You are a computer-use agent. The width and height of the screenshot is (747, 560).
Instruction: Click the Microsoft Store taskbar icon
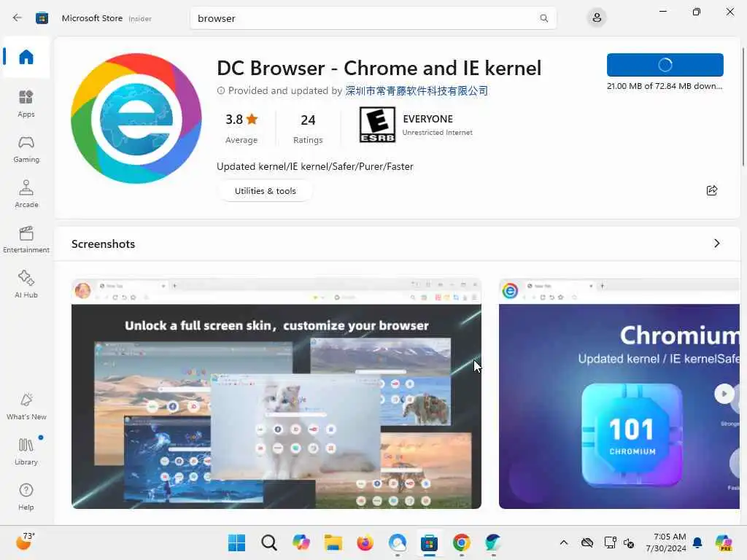tap(429, 542)
